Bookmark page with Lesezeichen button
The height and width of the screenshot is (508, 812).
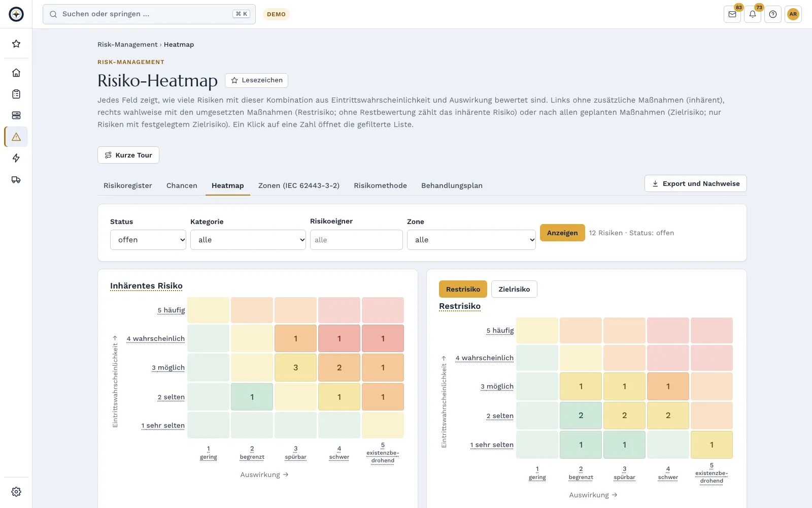256,80
